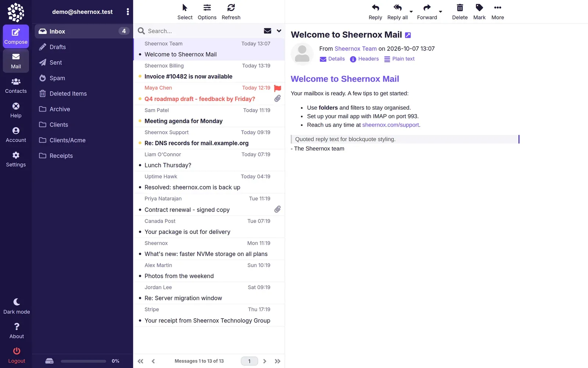This screenshot has height=368, width=588.
Task: Expand search options chevron
Action: [x=279, y=31]
